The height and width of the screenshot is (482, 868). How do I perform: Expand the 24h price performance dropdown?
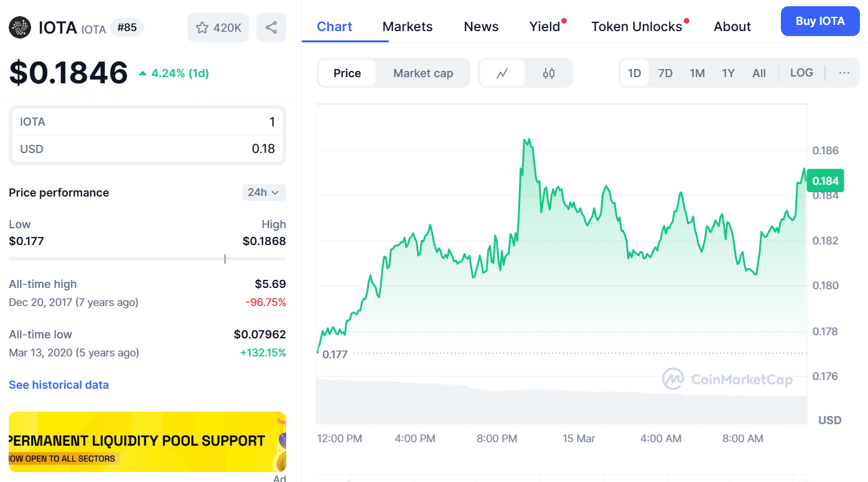(264, 192)
